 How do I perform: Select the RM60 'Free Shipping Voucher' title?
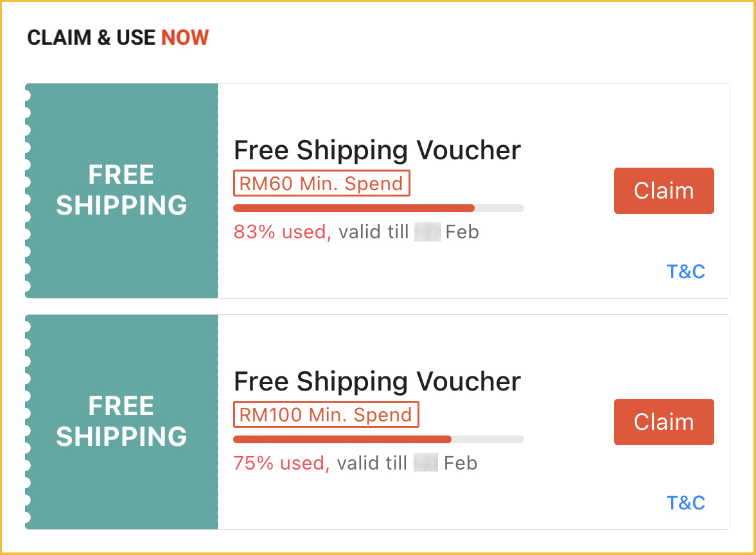pyautogui.click(x=377, y=150)
